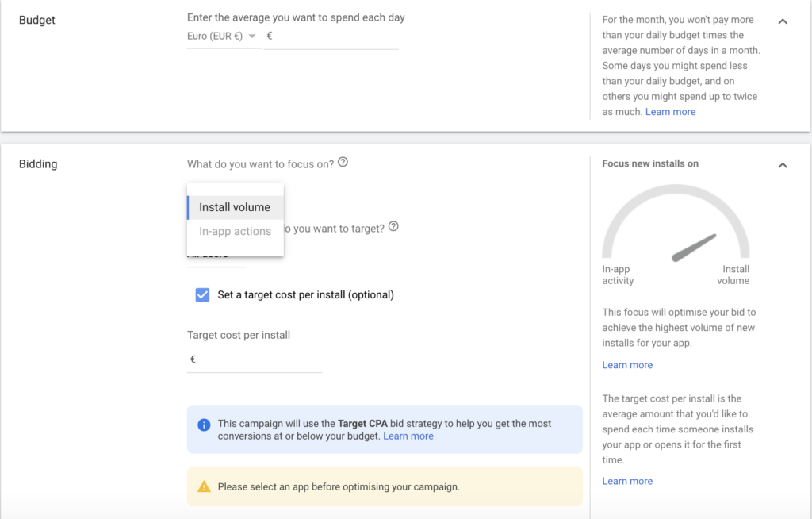Click the blue info icon in Target CPA notice
The width and height of the screenshot is (812, 519).
pos(204,425)
